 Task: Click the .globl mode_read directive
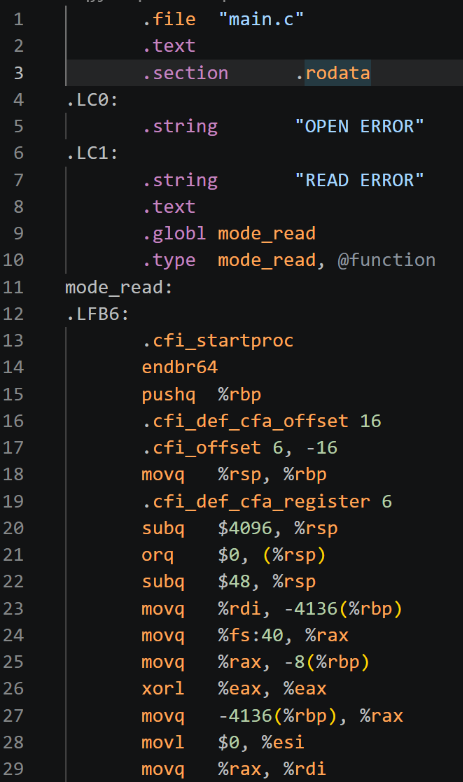[229, 233]
